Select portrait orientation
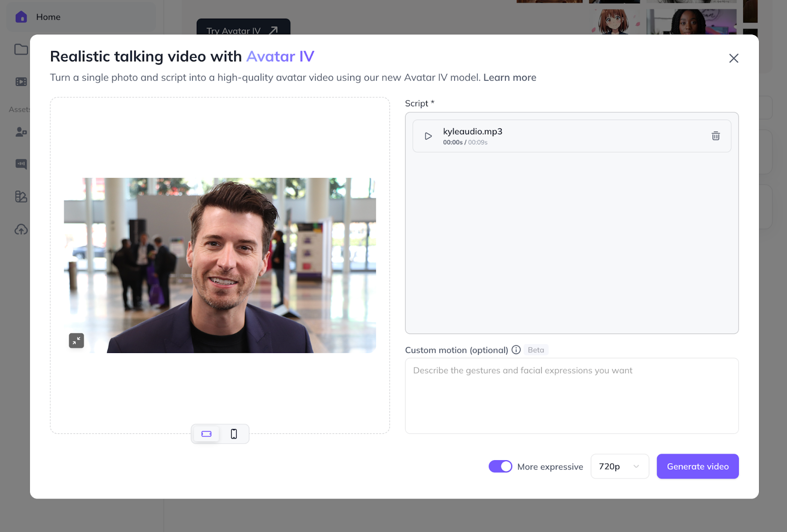Image resolution: width=787 pixels, height=532 pixels. point(234,434)
